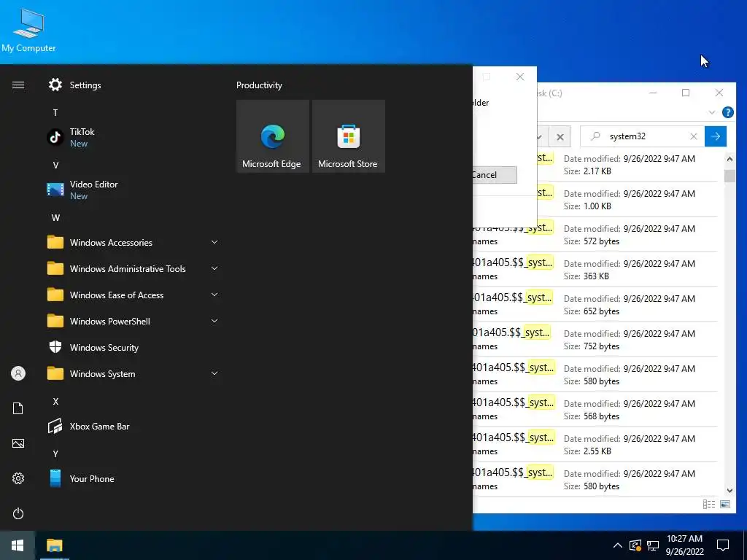Jump to letter Y section header

(x=55, y=454)
